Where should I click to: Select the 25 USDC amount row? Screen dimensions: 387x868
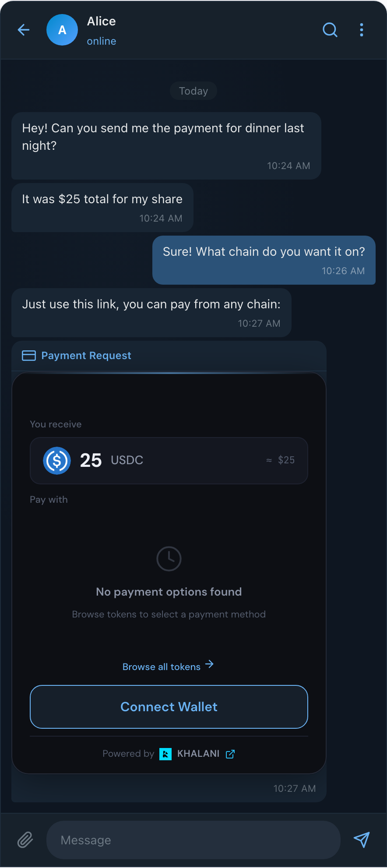[169, 460]
